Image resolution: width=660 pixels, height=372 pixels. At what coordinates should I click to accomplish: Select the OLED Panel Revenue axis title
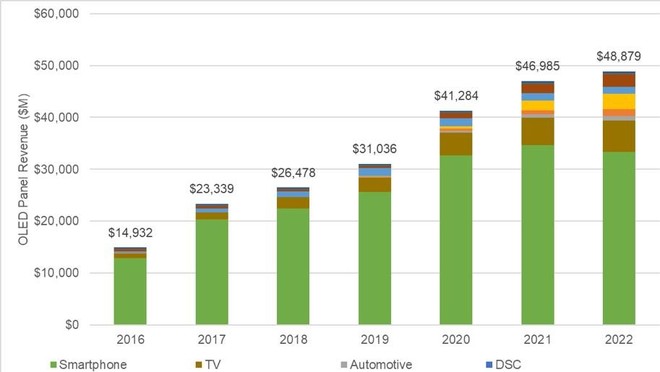pyautogui.click(x=24, y=169)
